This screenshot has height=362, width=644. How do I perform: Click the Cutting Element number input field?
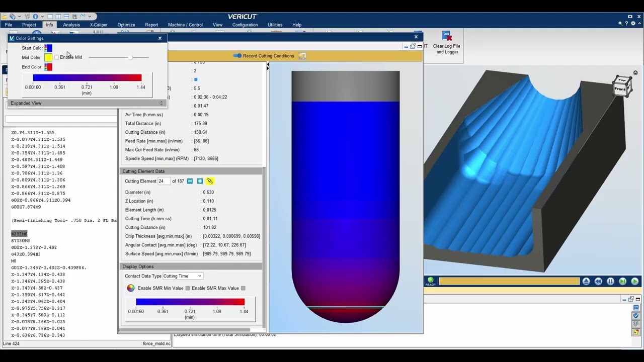tap(164, 181)
